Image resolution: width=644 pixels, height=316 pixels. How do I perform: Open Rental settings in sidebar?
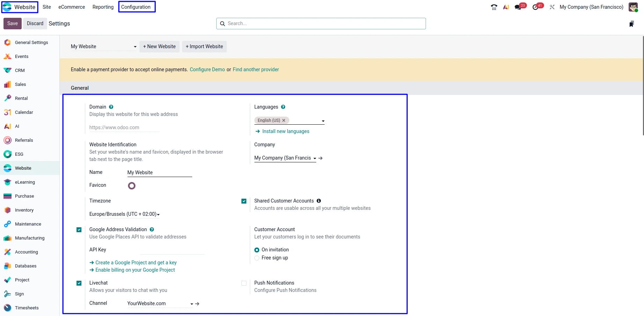[30, 98]
